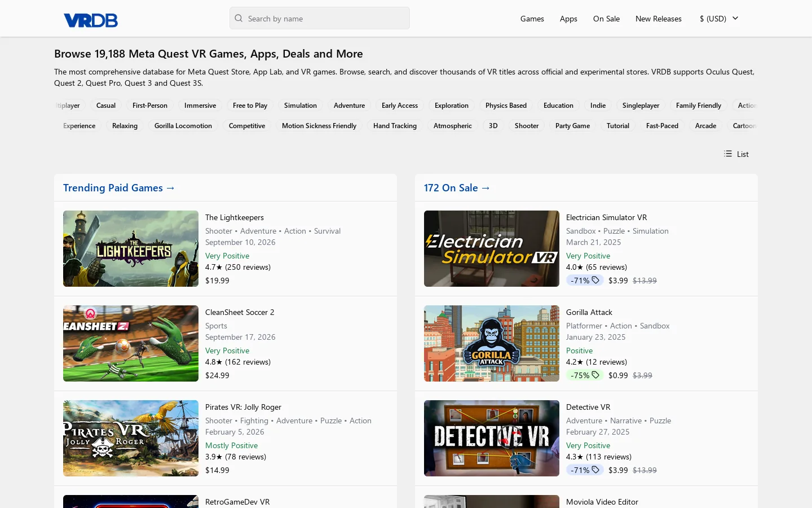The image size is (812, 508).
Task: Select the Motion Sickness Friendly tag
Action: click(319, 126)
